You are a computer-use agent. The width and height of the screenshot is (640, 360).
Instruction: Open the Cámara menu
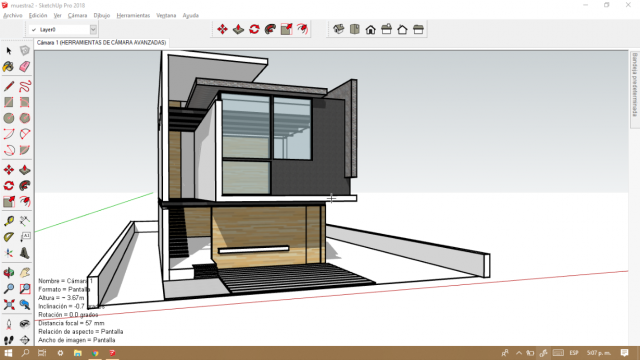pyautogui.click(x=78, y=16)
